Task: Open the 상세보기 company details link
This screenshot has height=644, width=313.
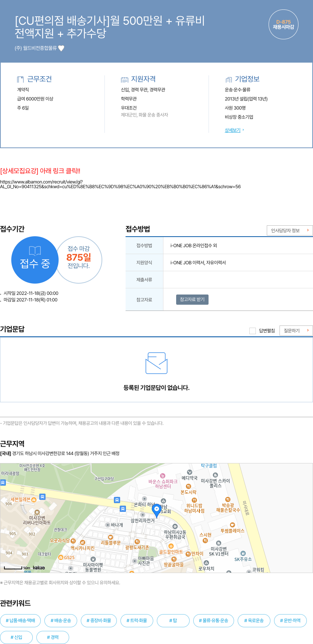Action: click(233, 130)
